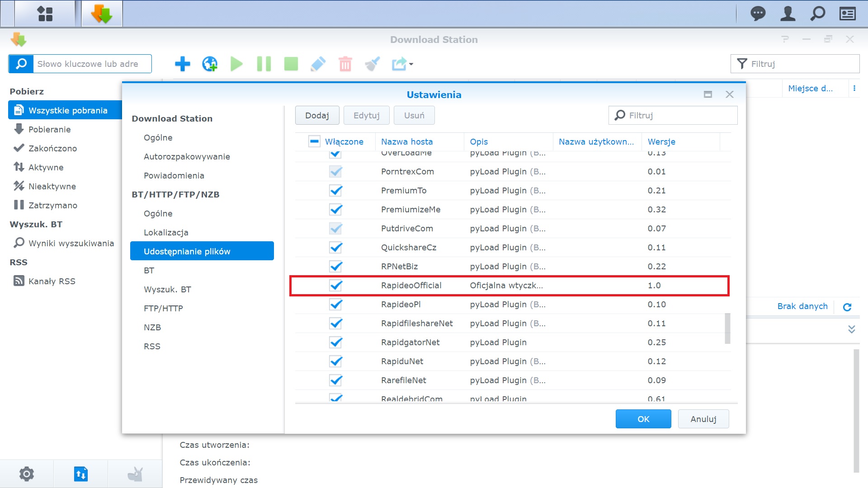Viewport: 868px width, 488px height.
Task: Open the notifications chat bubble icon
Action: pyautogui.click(x=758, y=14)
